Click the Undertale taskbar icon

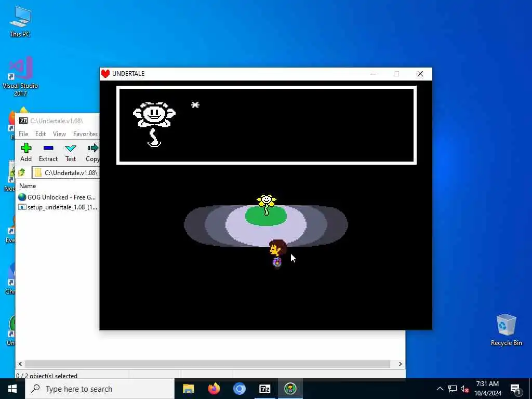pos(290,389)
